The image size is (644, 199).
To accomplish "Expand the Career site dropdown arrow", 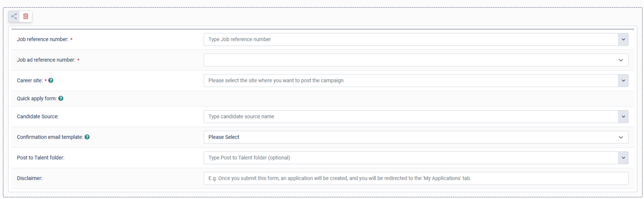I will (x=623, y=81).
